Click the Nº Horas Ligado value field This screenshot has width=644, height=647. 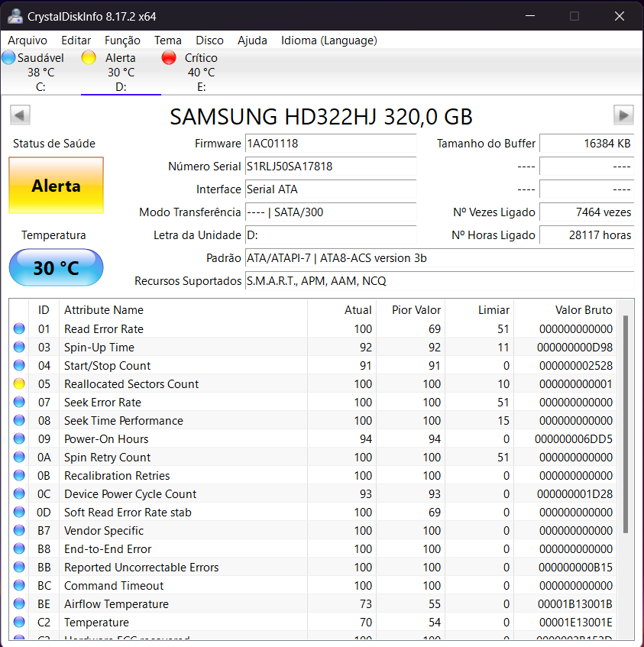tap(587, 235)
